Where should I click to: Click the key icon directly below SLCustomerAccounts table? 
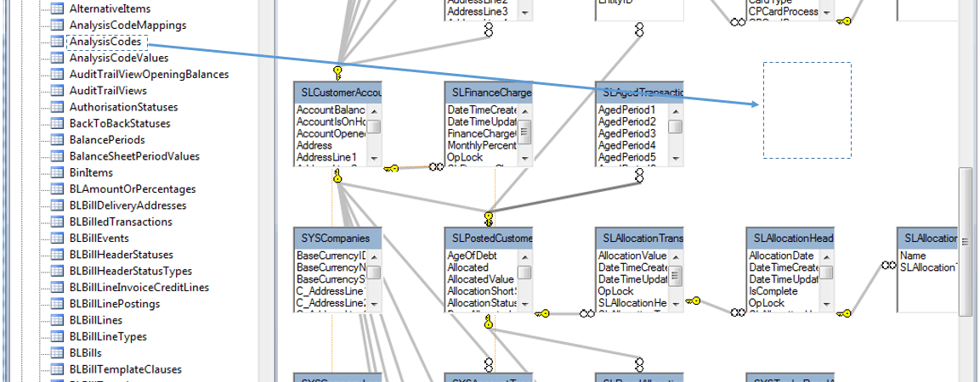point(337,176)
